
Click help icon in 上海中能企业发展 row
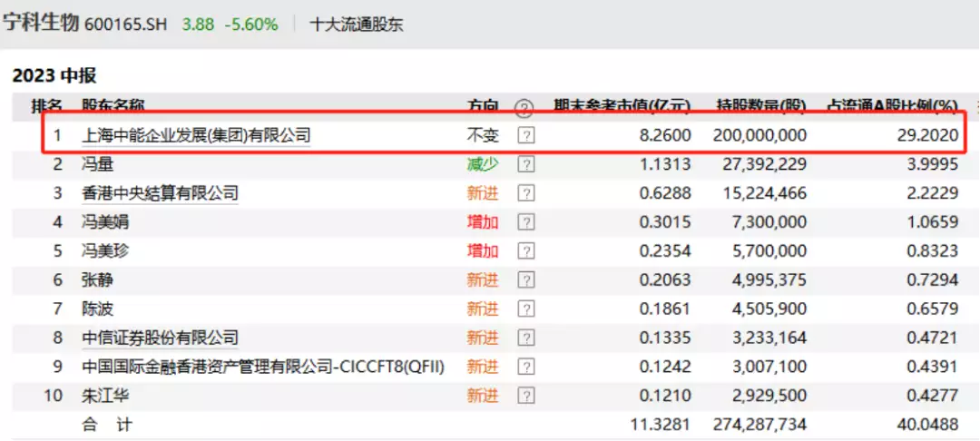tap(526, 134)
